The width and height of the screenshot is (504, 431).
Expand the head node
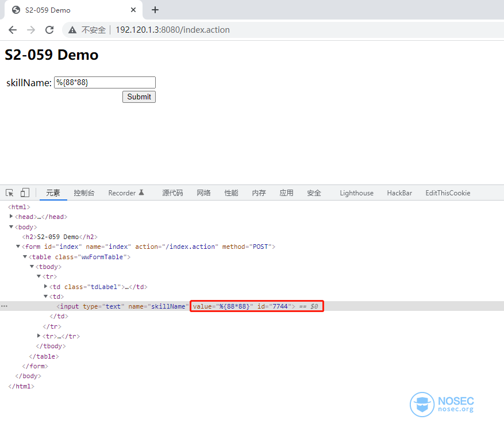point(11,216)
